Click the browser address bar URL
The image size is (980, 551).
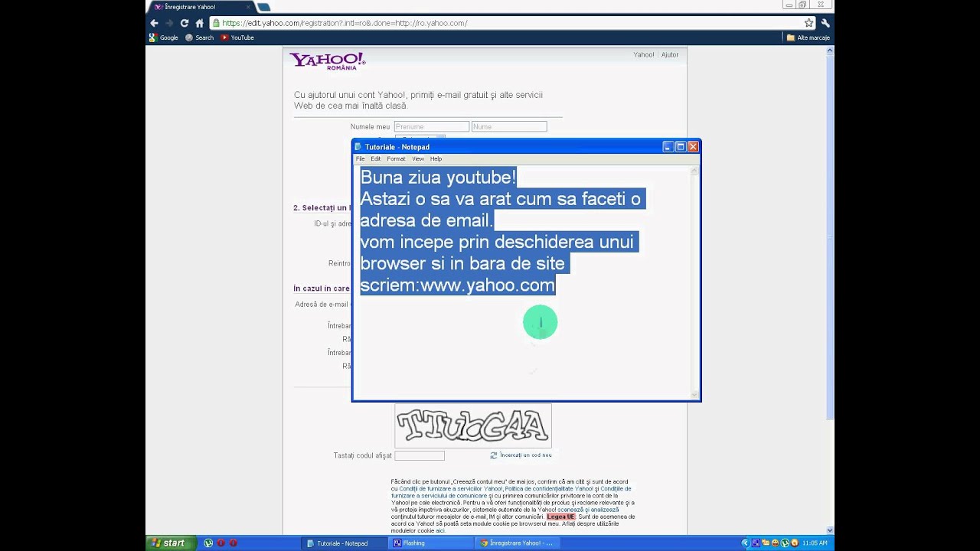(345, 23)
